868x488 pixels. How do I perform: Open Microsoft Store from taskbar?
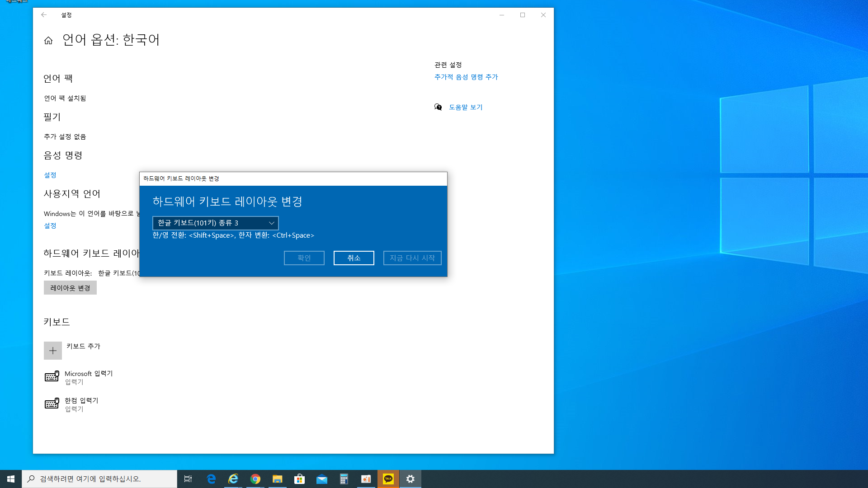(300, 479)
